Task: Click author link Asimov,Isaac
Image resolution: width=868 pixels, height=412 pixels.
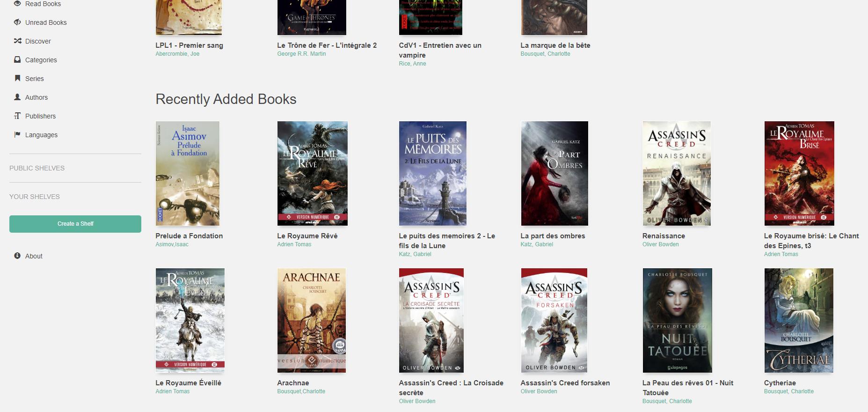Action: (172, 244)
